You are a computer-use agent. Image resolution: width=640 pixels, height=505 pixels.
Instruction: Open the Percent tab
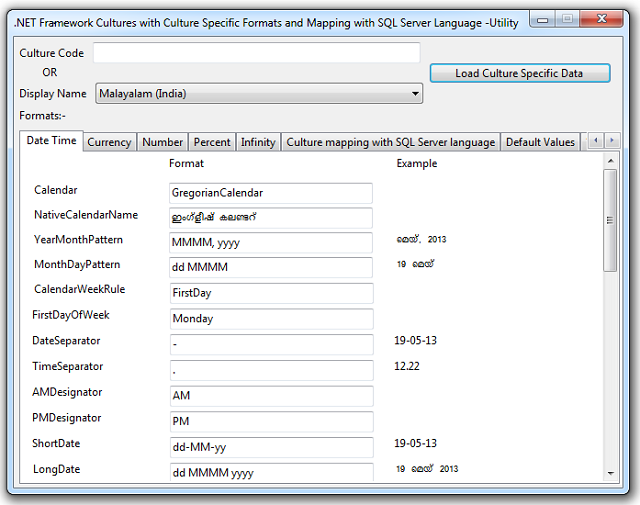coord(212,142)
